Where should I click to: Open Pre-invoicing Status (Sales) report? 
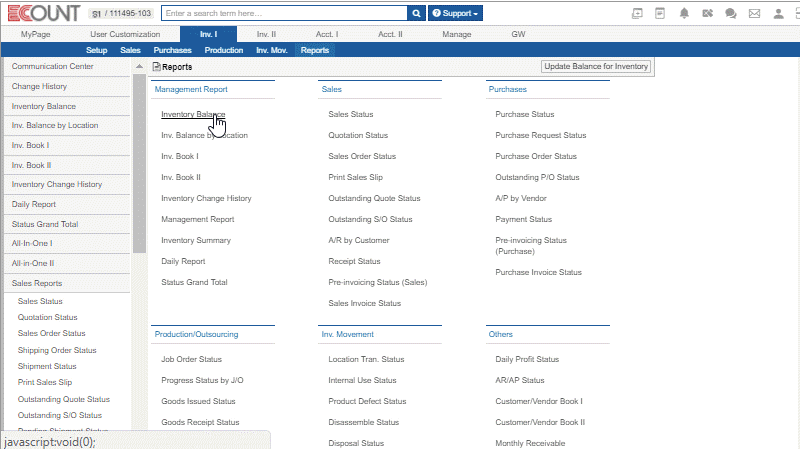tap(378, 282)
